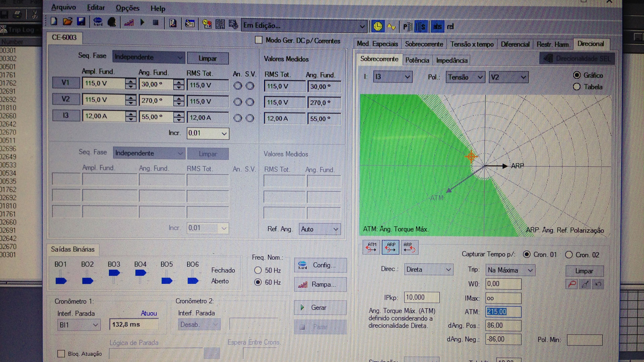
Task: Select the Tabela view option
Action: (x=577, y=87)
